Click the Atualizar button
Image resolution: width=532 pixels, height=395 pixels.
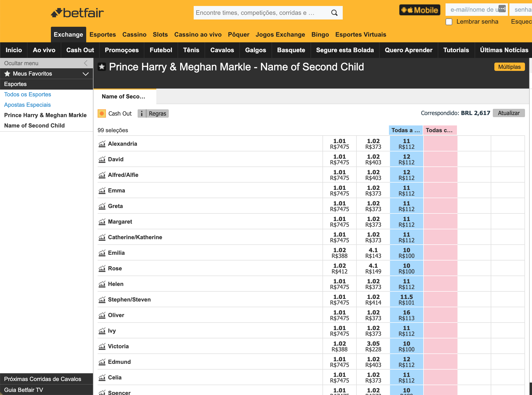[x=509, y=113]
